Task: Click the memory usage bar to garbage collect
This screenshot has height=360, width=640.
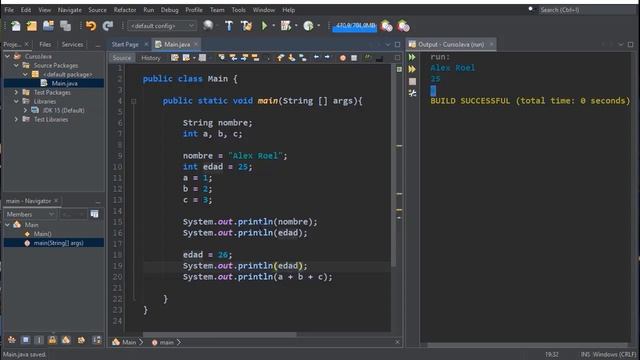Action: click(x=354, y=26)
